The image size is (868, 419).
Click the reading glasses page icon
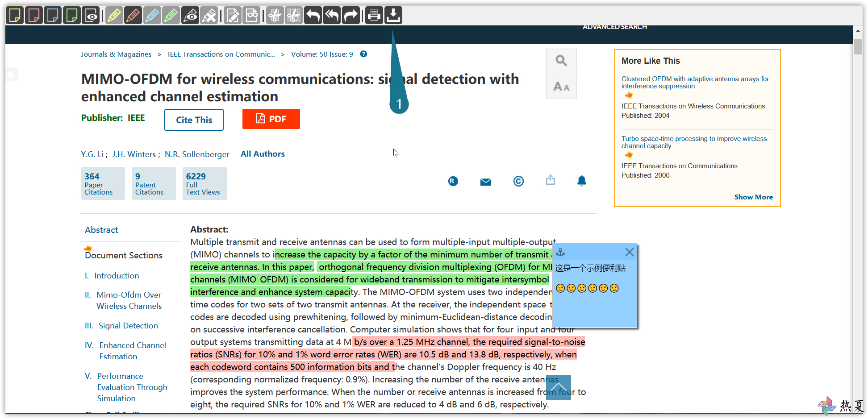pyautogui.click(x=252, y=15)
